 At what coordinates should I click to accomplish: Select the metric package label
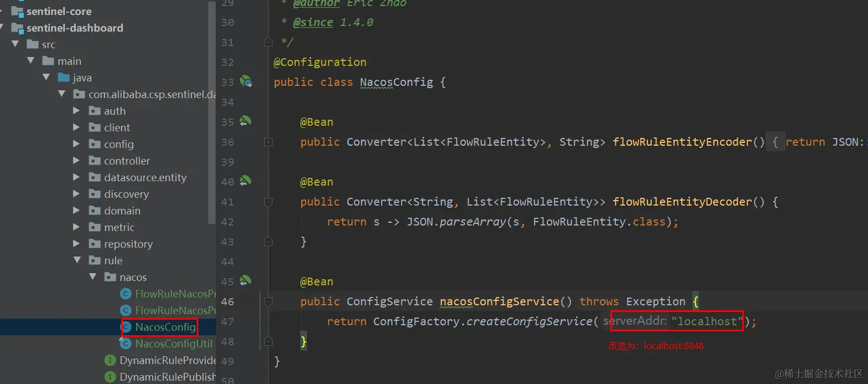click(x=119, y=227)
